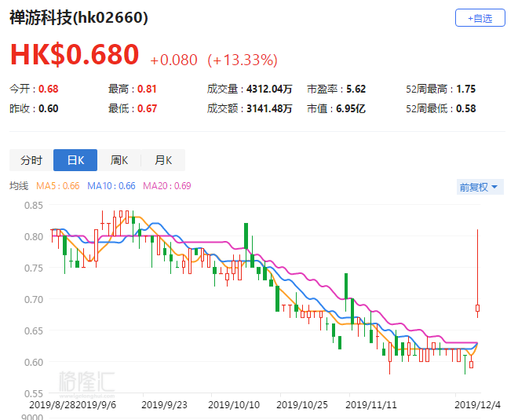The height and width of the screenshot is (420, 518).
Task: Toggle the MA10 moving average label
Action: [x=111, y=186]
